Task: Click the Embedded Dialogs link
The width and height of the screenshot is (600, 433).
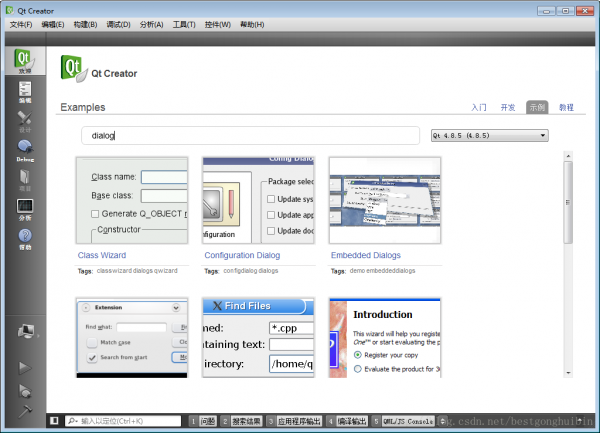Action: pyautogui.click(x=366, y=255)
